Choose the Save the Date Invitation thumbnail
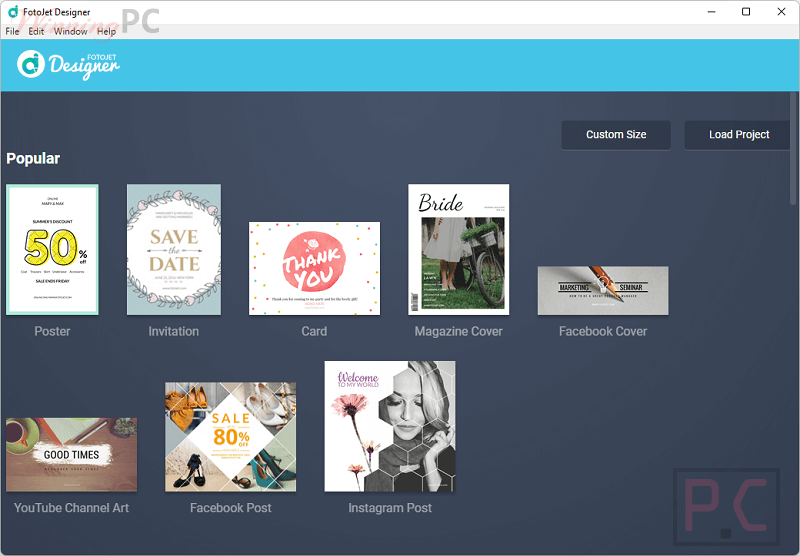 click(x=173, y=249)
